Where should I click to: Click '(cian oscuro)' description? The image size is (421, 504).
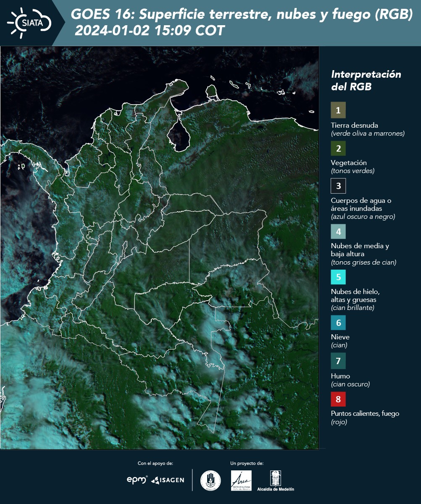click(x=350, y=384)
